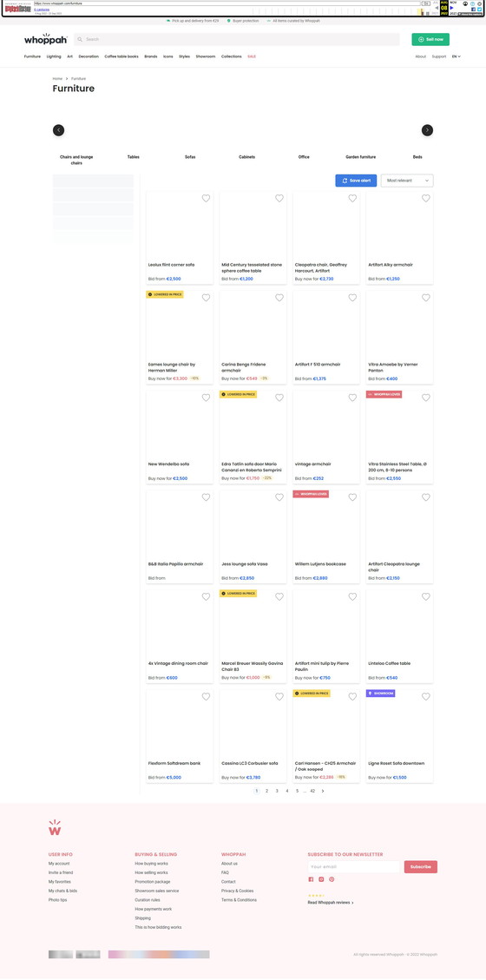
Task: Click the search magnifier icon
Action: pos(80,39)
